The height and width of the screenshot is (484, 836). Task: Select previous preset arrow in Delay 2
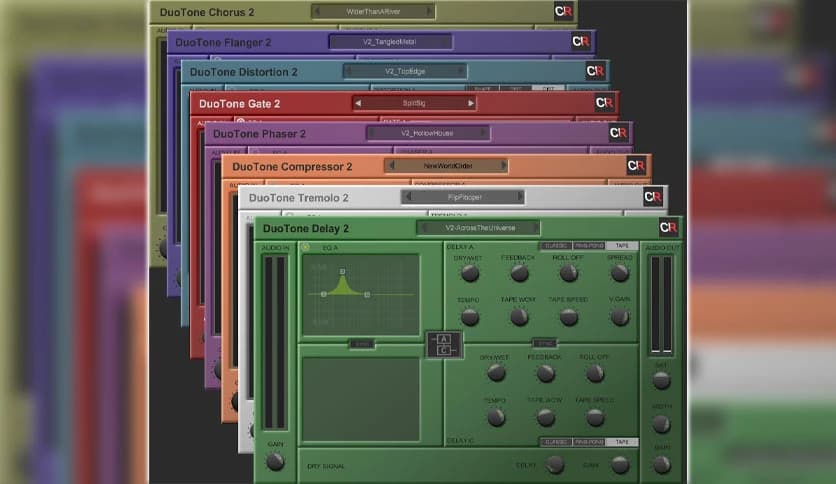pyautogui.click(x=423, y=228)
